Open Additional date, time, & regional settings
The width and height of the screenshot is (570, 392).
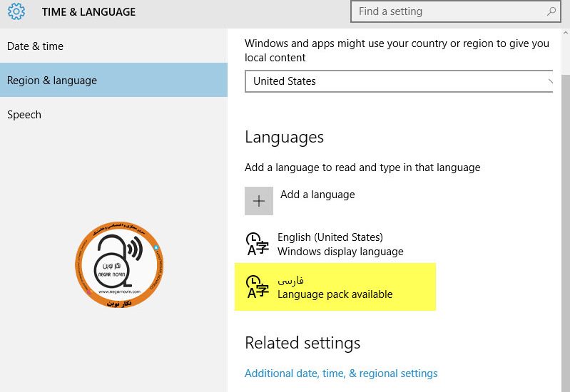341,373
